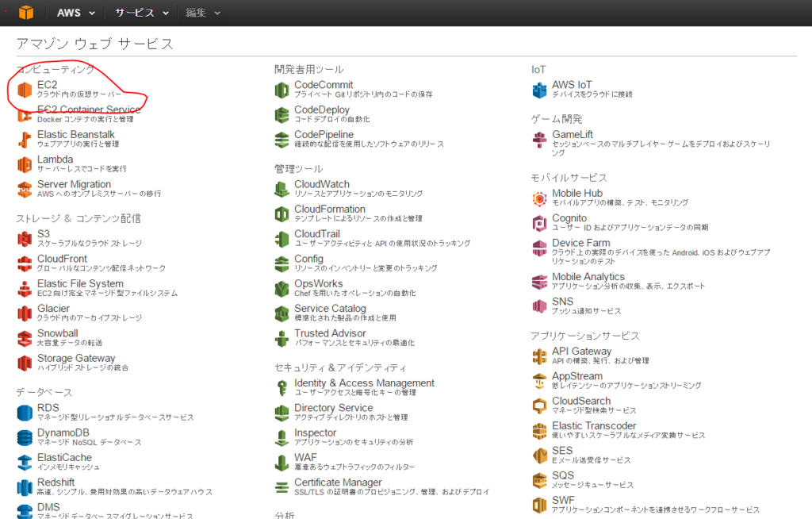The image size is (812, 519).
Task: Click the Trusted Advisor icon
Action: [282, 338]
